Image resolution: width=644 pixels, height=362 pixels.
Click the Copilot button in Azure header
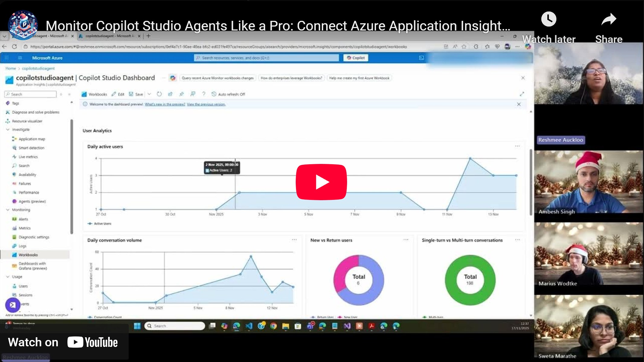[x=356, y=58]
